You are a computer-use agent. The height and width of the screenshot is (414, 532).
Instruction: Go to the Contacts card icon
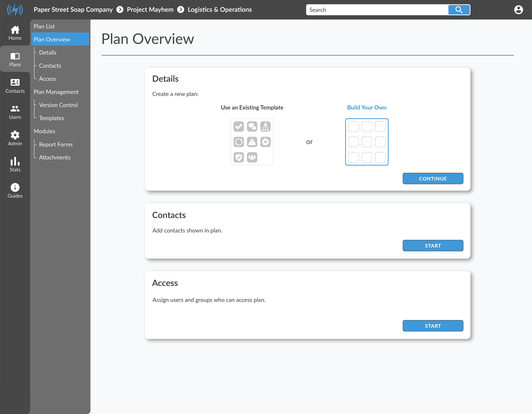[15, 83]
